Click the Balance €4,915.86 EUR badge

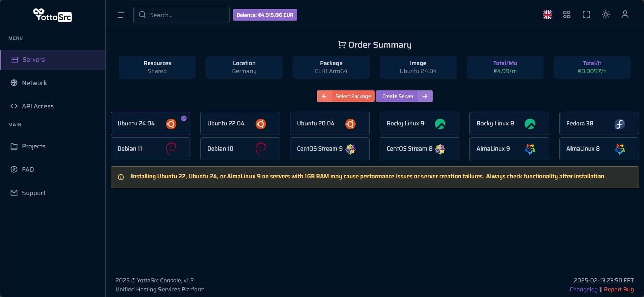coord(265,15)
